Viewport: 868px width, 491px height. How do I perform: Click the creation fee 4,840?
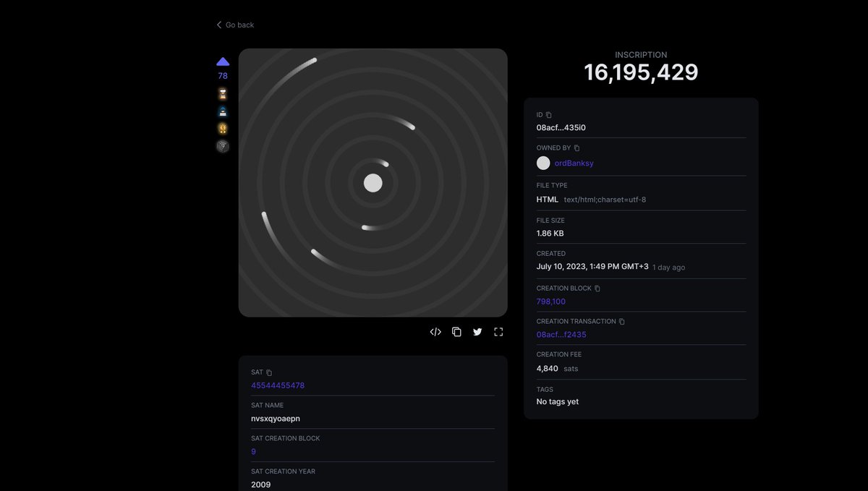tap(548, 368)
